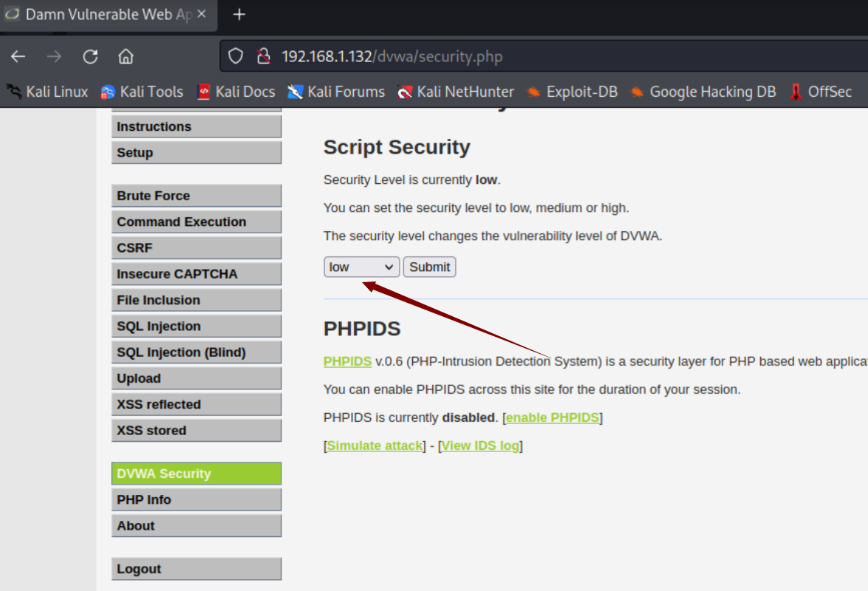The height and width of the screenshot is (591, 868).
Task: Click the browser back arrow
Action: click(x=18, y=57)
